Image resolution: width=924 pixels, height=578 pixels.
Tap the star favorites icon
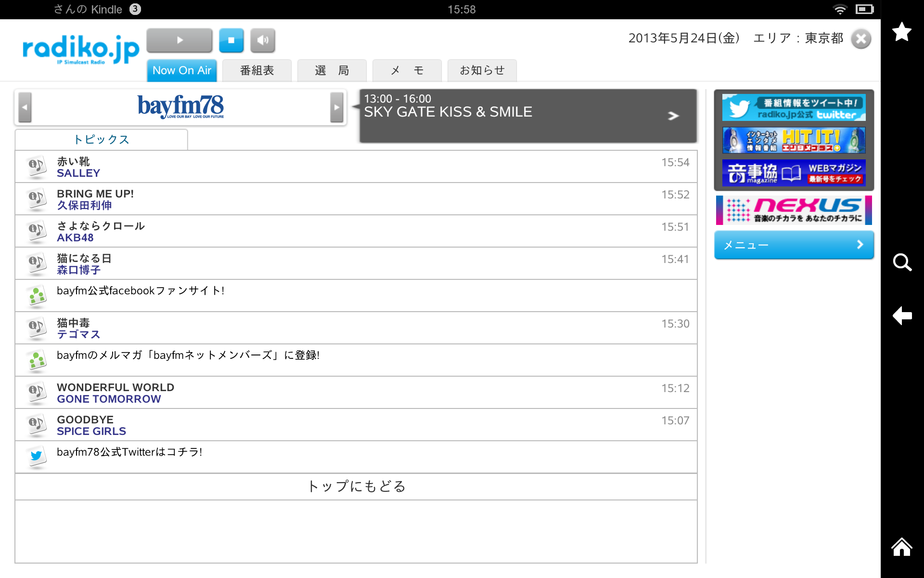click(901, 32)
